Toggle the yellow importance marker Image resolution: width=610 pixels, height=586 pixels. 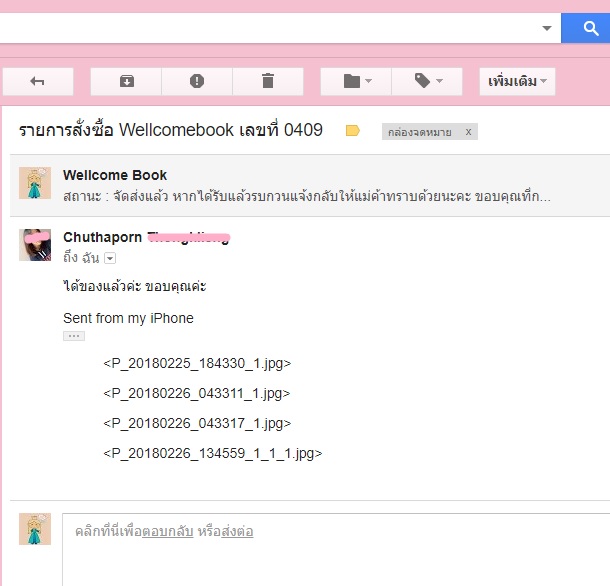coord(352,131)
